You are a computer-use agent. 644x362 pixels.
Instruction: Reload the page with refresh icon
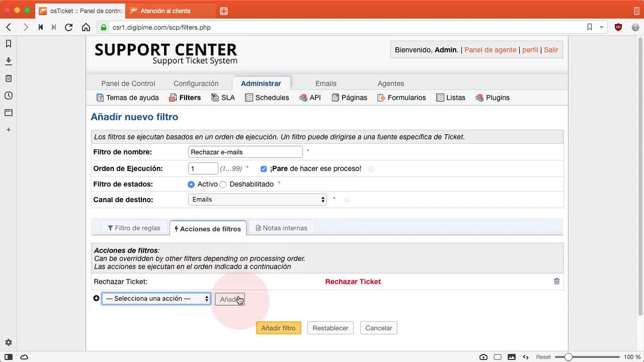tap(68, 27)
